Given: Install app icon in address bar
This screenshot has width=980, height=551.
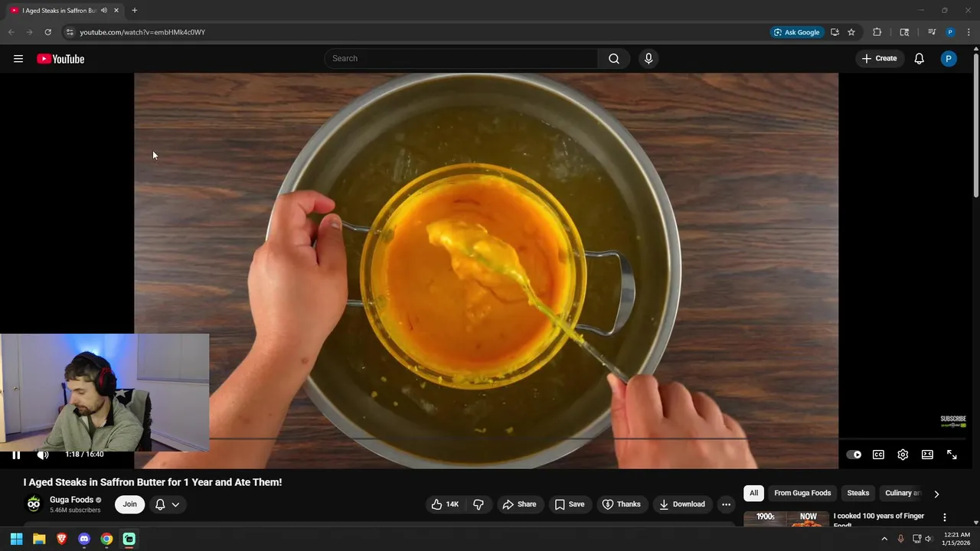Looking at the screenshot, I should (x=835, y=32).
